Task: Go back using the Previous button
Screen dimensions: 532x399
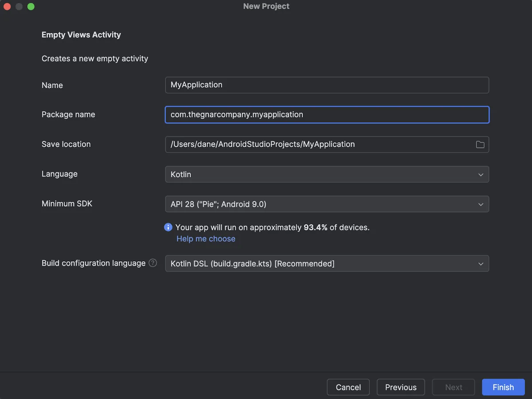Action: point(401,387)
